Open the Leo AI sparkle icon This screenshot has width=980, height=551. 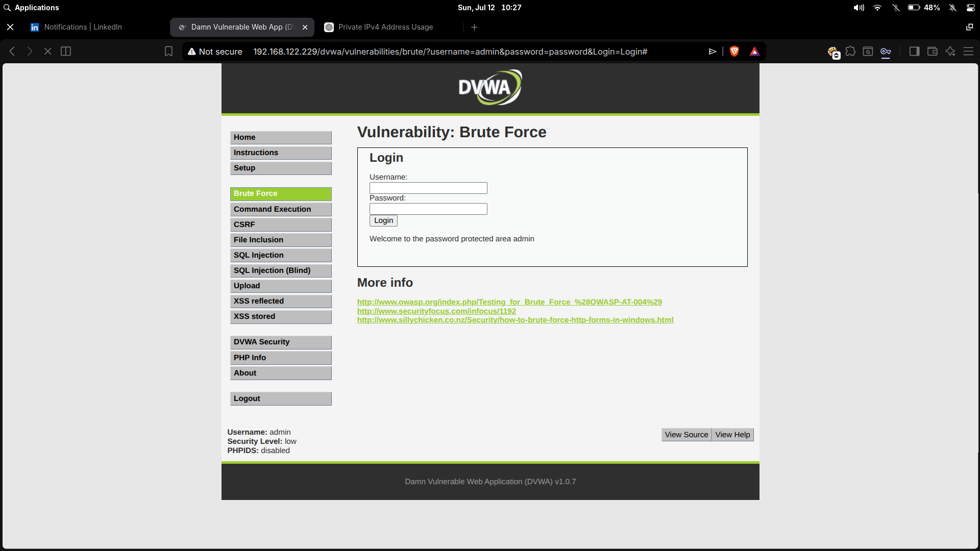950,51
